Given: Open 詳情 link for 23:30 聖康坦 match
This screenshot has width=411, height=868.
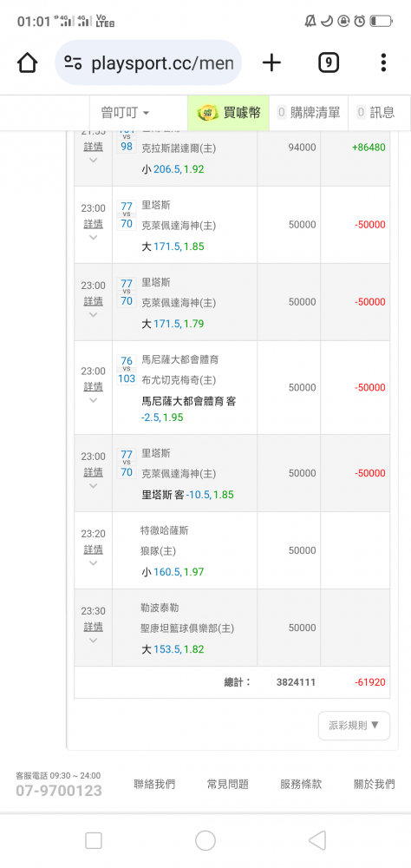Looking at the screenshot, I should (93, 627).
